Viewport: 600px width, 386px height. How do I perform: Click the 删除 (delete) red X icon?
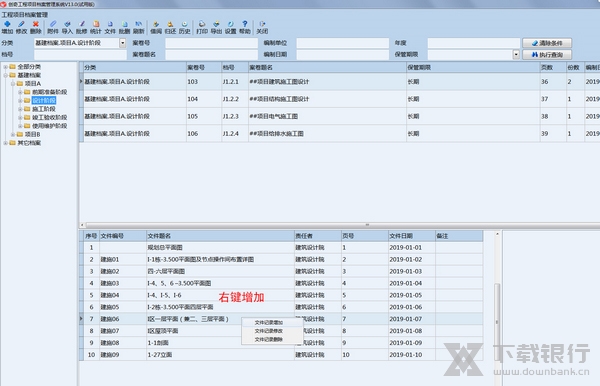[36, 27]
